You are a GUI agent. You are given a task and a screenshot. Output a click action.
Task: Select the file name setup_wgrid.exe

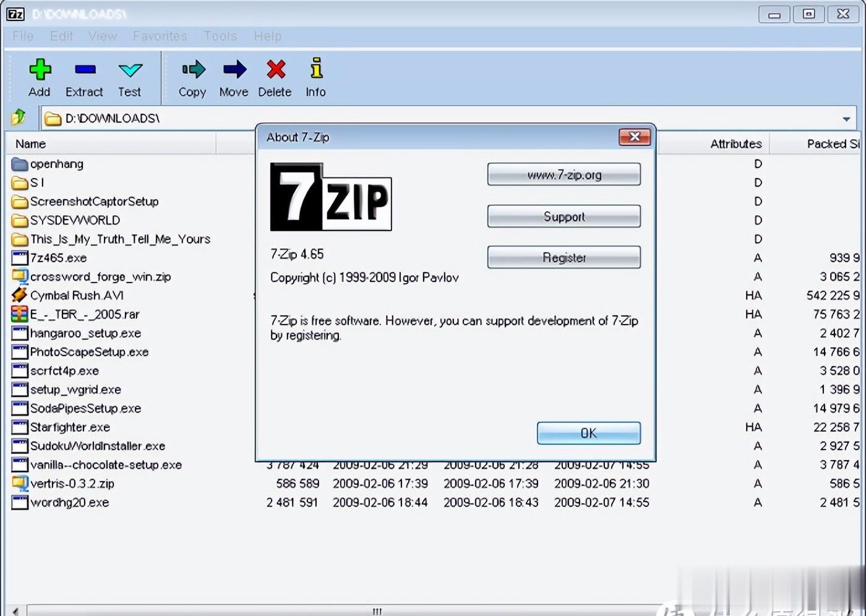(75, 390)
